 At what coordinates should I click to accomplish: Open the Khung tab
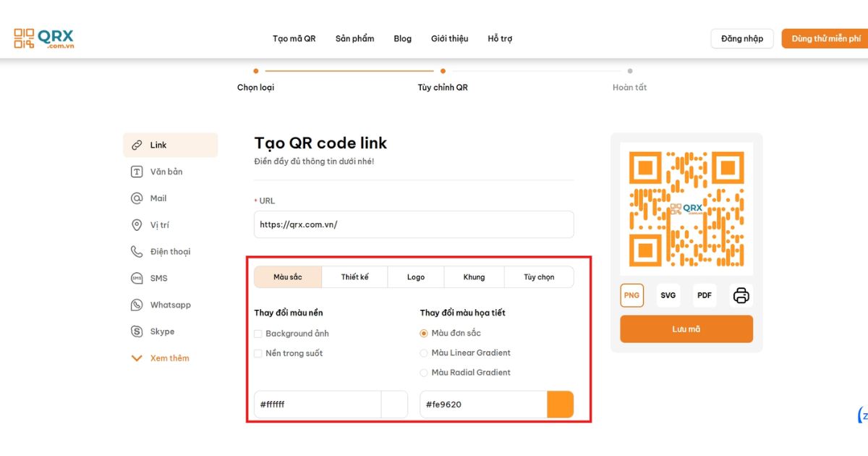(474, 277)
